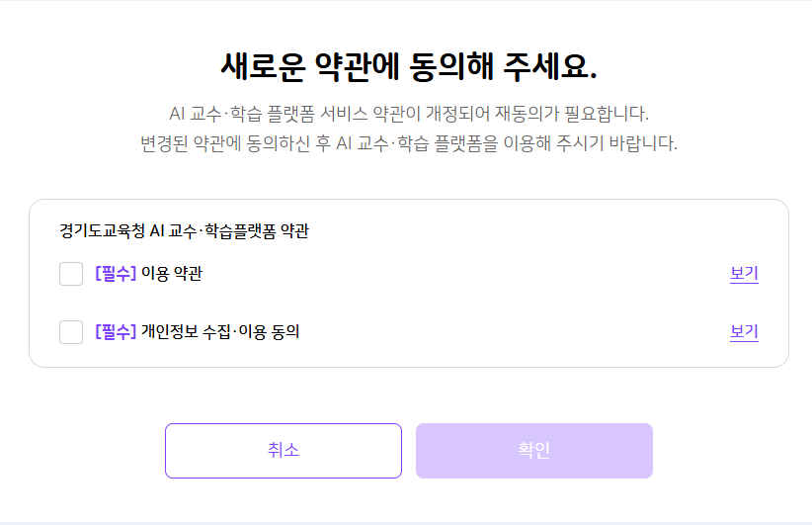Image resolution: width=812 pixels, height=525 pixels.
Task: Check the 개인정보 수집·이용 동의 checkbox
Action: 71,331
